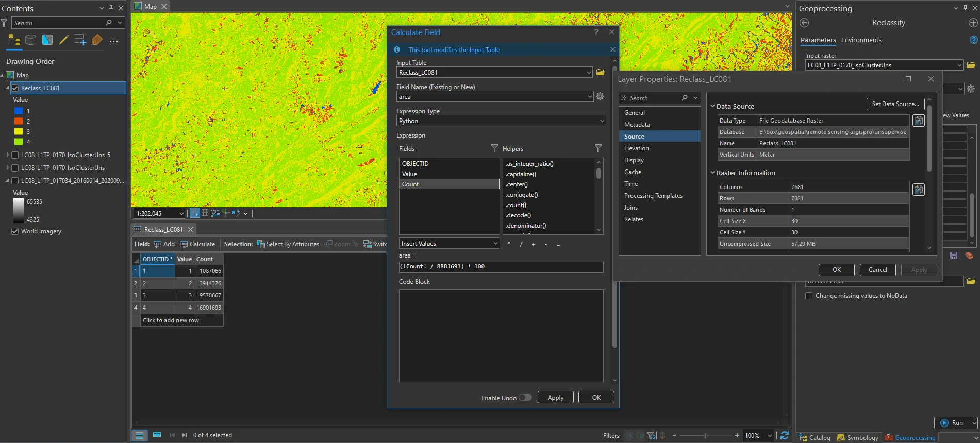
Task: Select List By Snapping grid icon
Action: (x=80, y=40)
